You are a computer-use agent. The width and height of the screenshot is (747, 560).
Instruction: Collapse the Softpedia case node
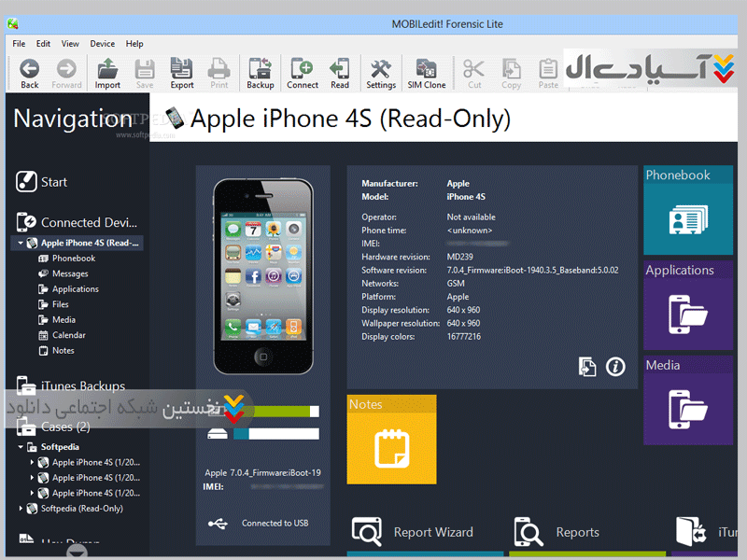tap(21, 447)
